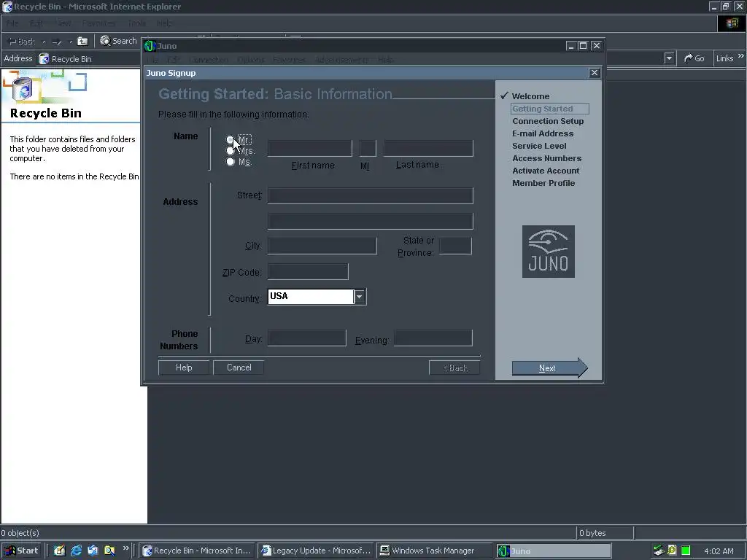Click the Juno logo image in sidebar
Viewport: 747px width, 560px height.
coord(549,252)
